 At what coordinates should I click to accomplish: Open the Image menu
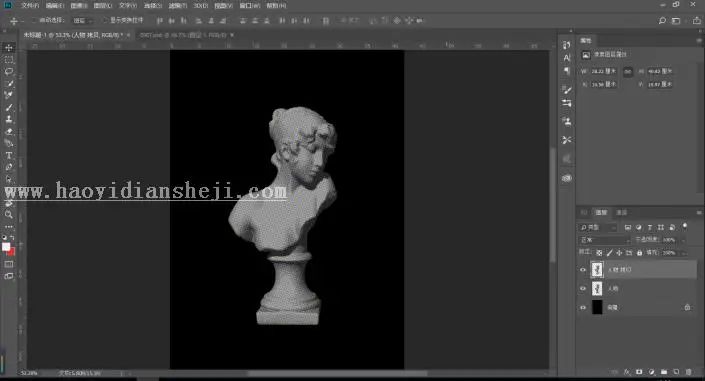click(x=79, y=6)
